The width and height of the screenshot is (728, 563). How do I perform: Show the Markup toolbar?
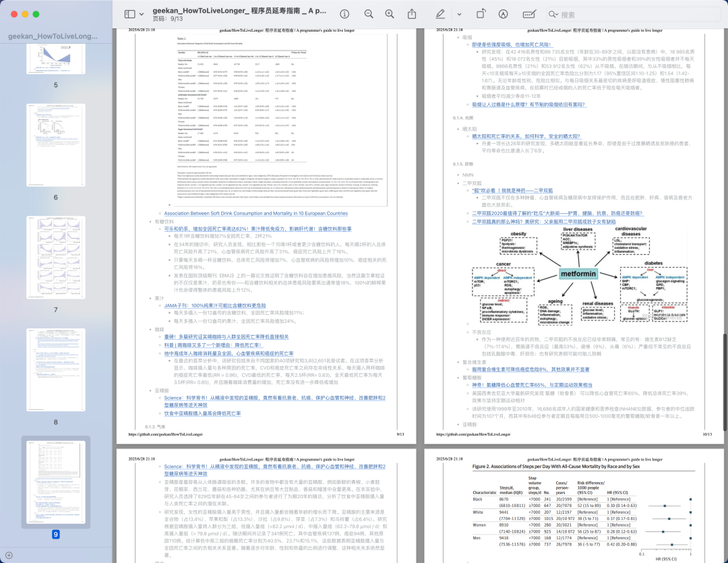(503, 14)
